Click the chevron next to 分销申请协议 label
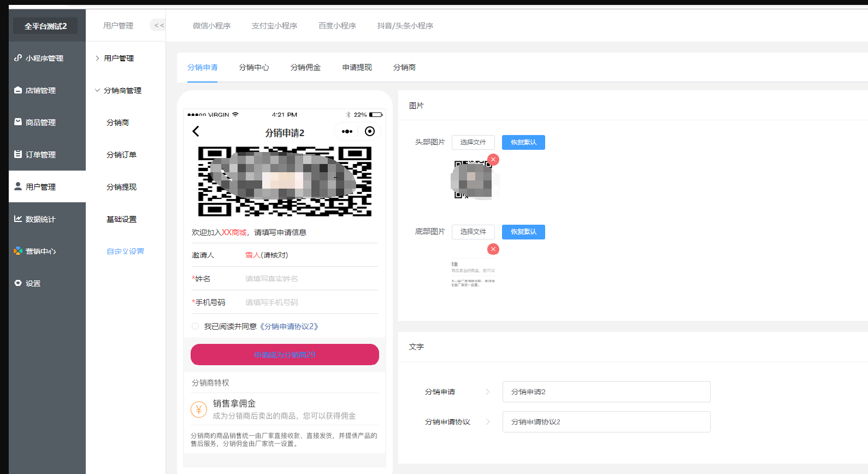The width and height of the screenshot is (868, 474). click(x=488, y=422)
